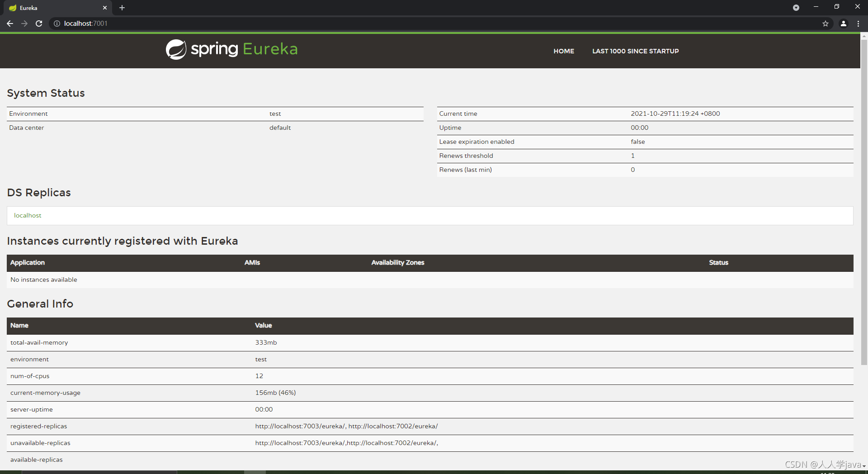Click the num-of-cpus row name
The height and width of the screenshot is (474, 868).
pos(30,376)
